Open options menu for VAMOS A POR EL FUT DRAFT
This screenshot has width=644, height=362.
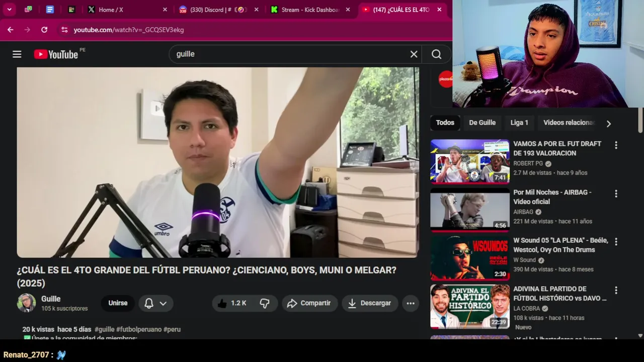click(616, 145)
